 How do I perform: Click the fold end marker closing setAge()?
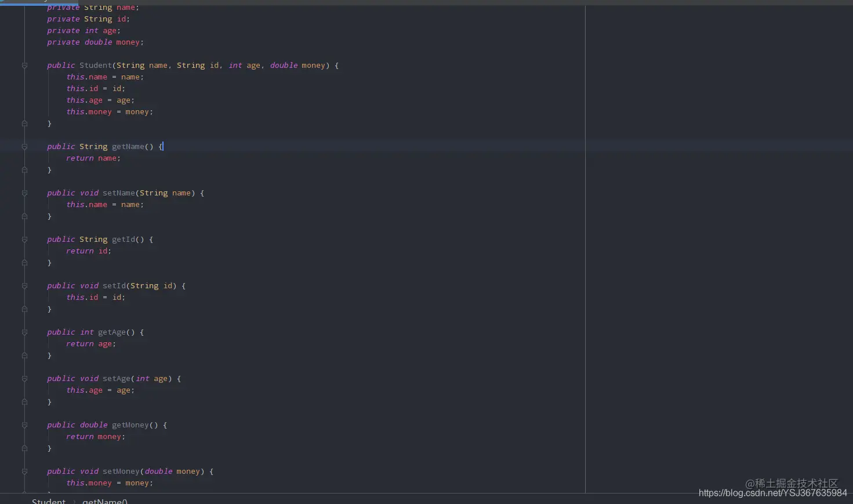[x=24, y=402]
